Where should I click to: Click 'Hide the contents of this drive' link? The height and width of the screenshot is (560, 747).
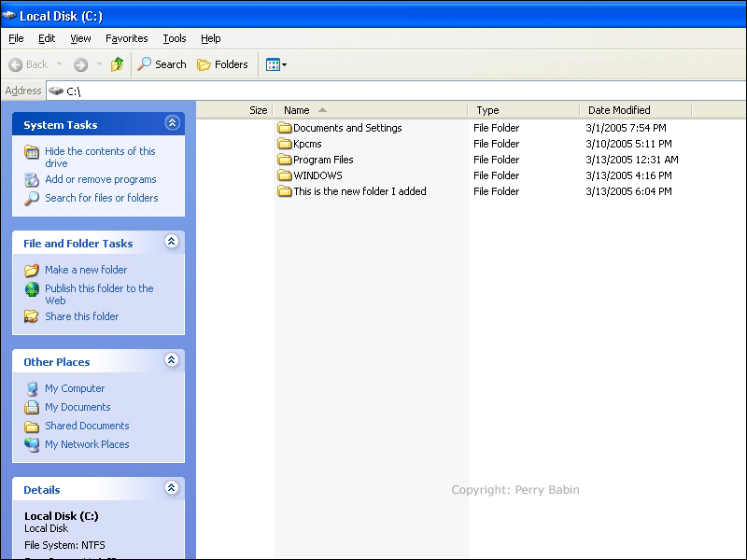(x=100, y=157)
